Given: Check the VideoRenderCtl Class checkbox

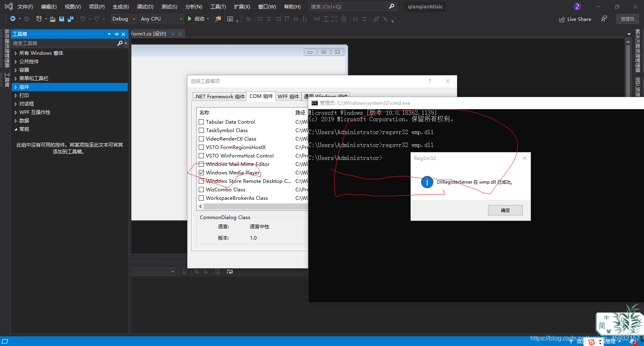Looking at the screenshot, I should [201, 139].
